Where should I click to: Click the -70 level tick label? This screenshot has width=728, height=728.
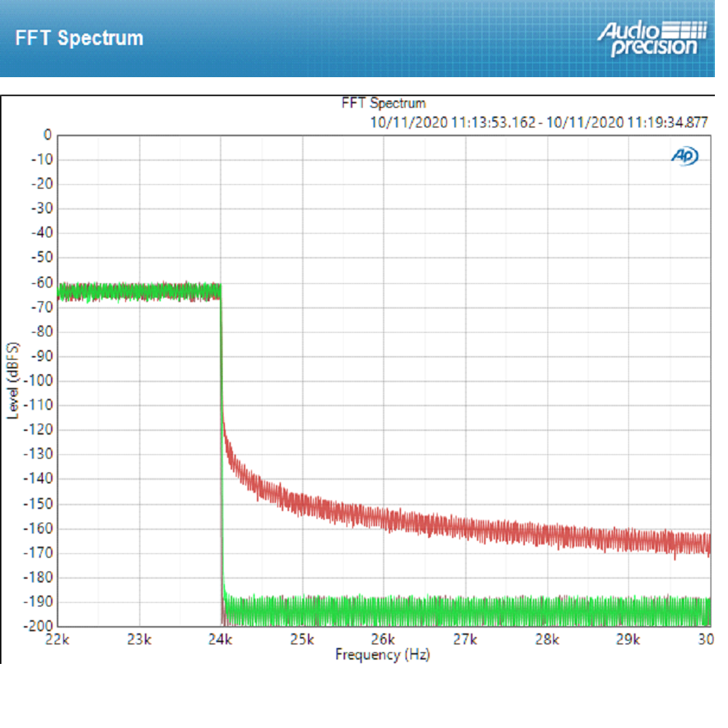(x=41, y=307)
